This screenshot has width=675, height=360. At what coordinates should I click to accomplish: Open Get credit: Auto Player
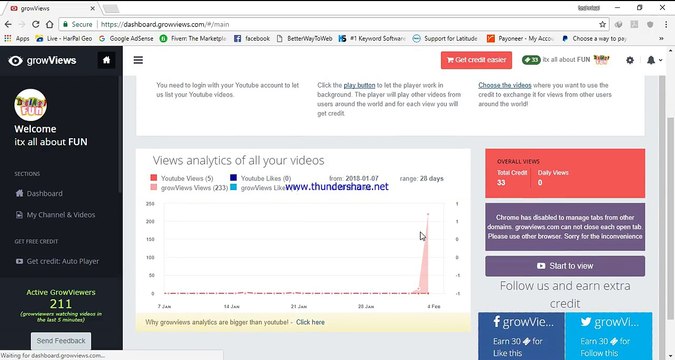tap(57, 261)
